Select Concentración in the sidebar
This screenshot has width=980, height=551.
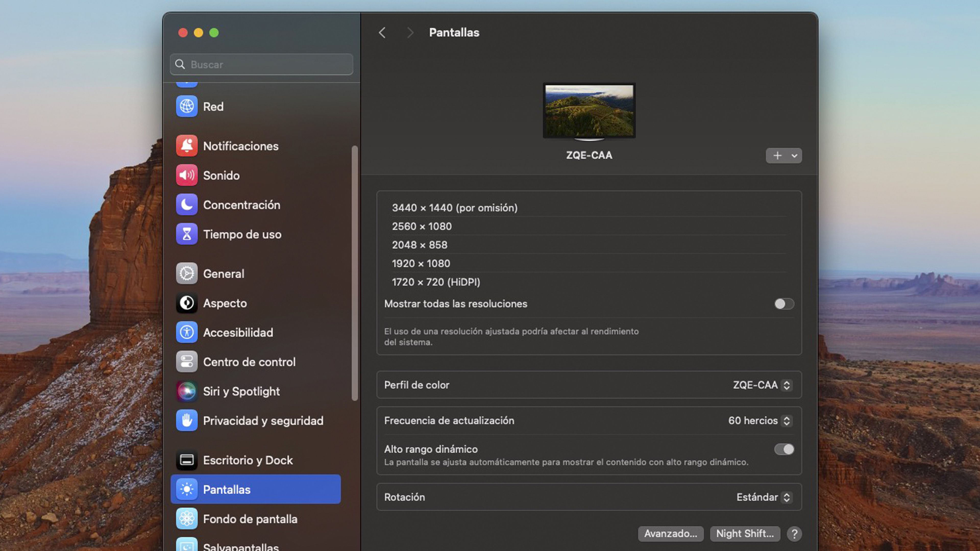click(256, 205)
